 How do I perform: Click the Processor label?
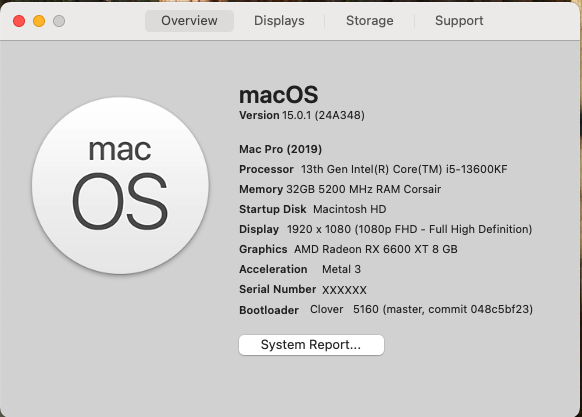pyautogui.click(x=267, y=169)
